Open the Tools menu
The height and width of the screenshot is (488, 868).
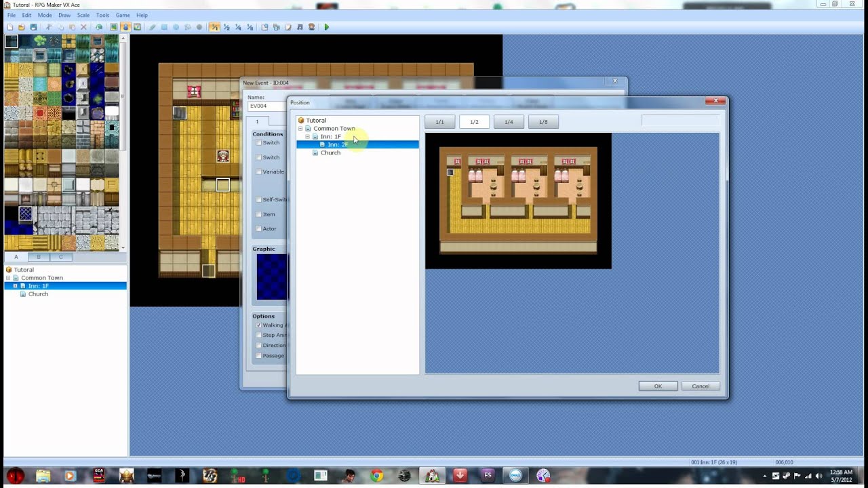click(102, 15)
